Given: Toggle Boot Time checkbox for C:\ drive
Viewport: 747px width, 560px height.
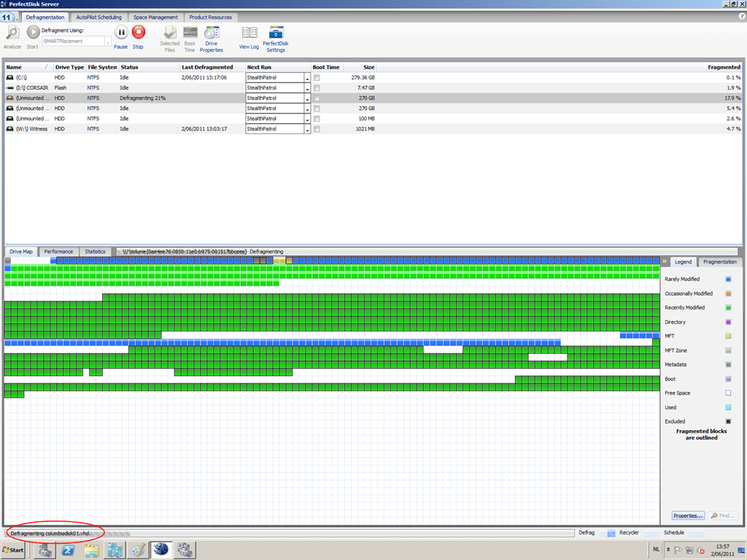Looking at the screenshot, I should (x=317, y=77).
